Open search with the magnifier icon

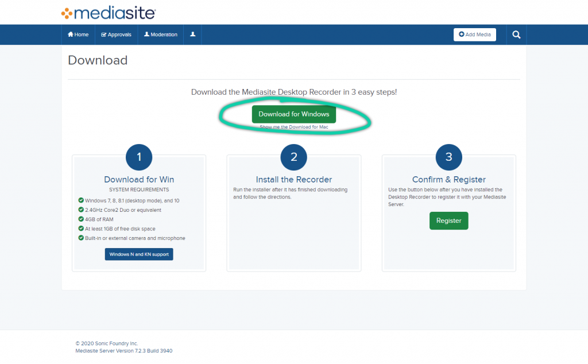(516, 35)
